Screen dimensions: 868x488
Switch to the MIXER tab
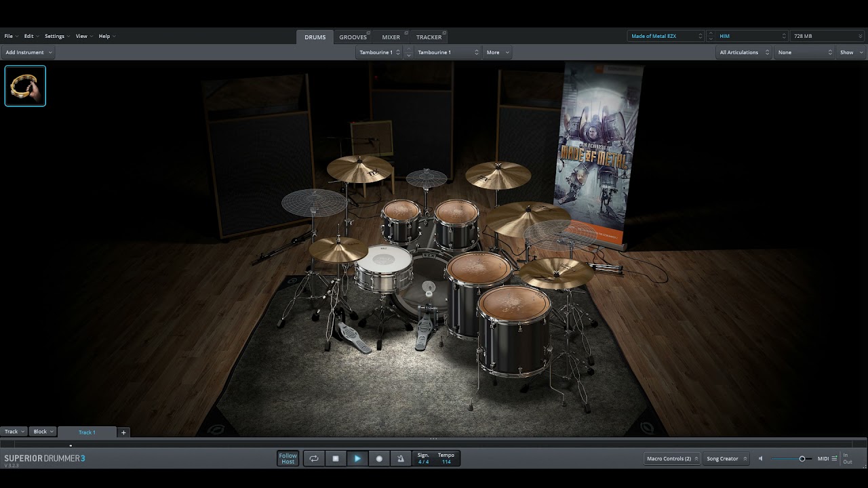pos(391,37)
